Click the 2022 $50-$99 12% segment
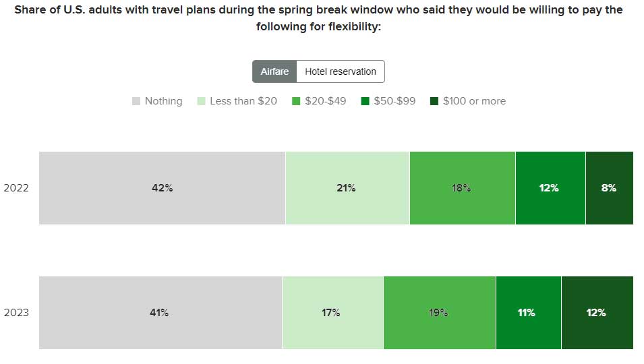 click(550, 188)
